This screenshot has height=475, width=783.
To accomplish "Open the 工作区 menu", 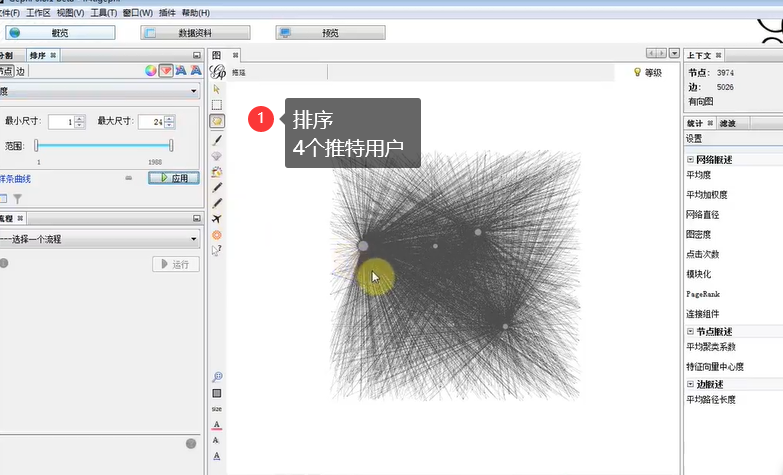I will [x=38, y=12].
